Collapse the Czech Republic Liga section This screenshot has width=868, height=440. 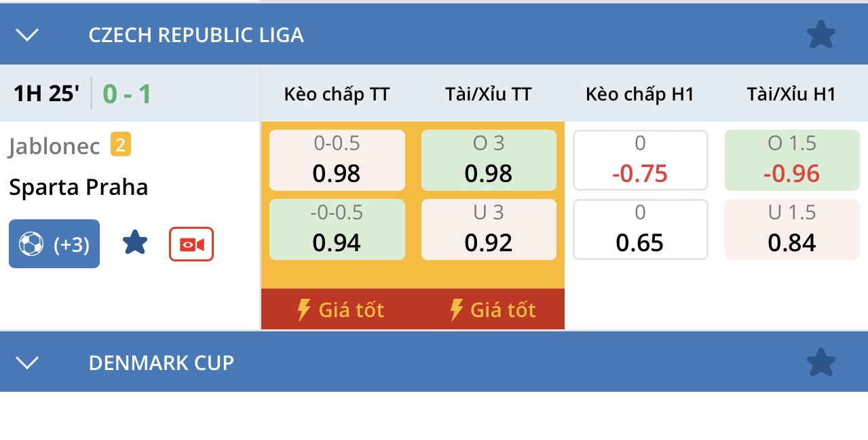pos(27,35)
